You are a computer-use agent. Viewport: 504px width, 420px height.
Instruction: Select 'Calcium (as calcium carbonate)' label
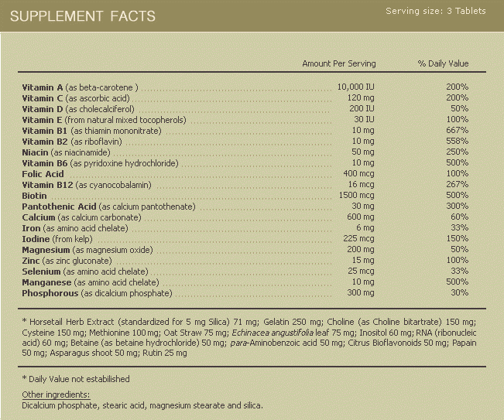tap(81, 217)
